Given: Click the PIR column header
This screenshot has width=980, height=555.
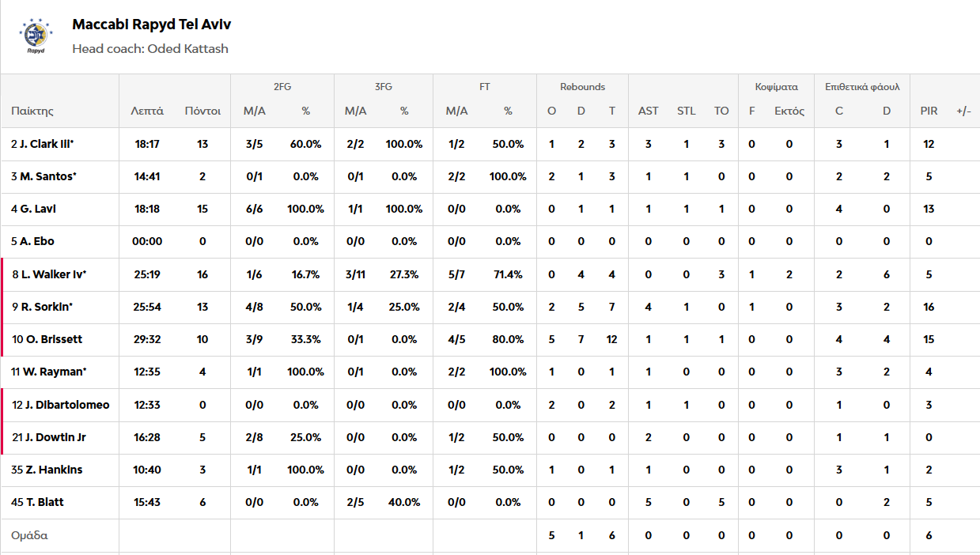Looking at the screenshot, I should point(929,111).
